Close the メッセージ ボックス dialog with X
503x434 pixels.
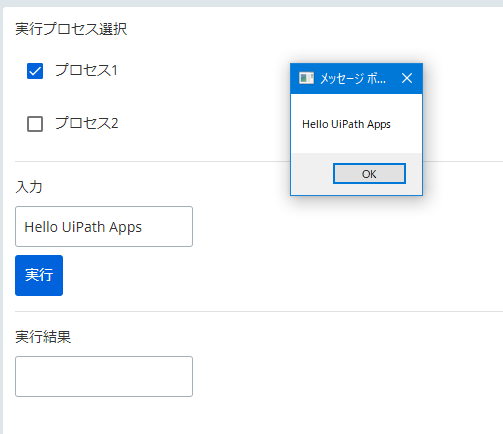[x=407, y=78]
